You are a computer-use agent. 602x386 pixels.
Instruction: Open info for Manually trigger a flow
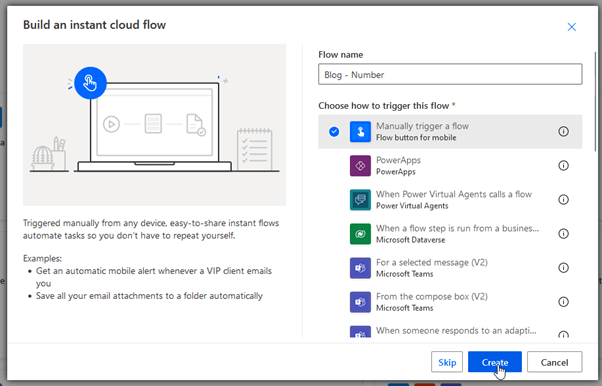(563, 132)
